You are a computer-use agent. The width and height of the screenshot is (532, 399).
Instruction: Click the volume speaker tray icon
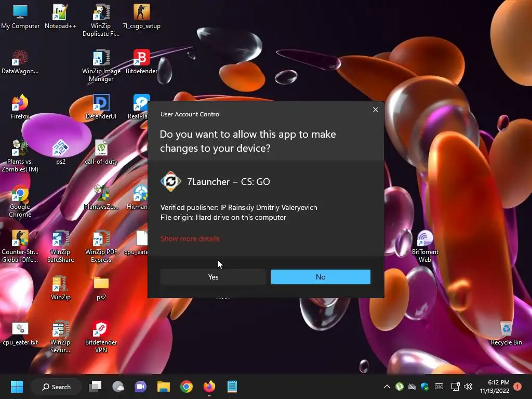(x=468, y=387)
